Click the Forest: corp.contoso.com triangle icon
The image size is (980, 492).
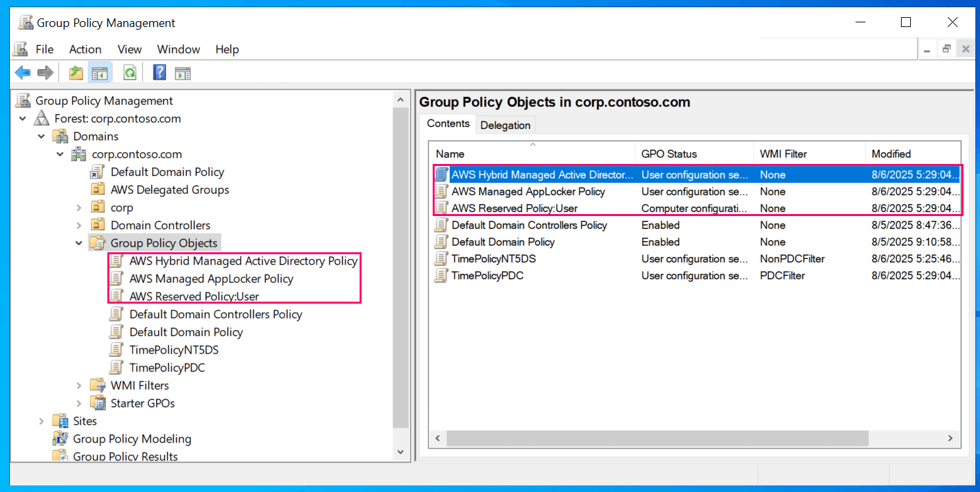point(41,119)
